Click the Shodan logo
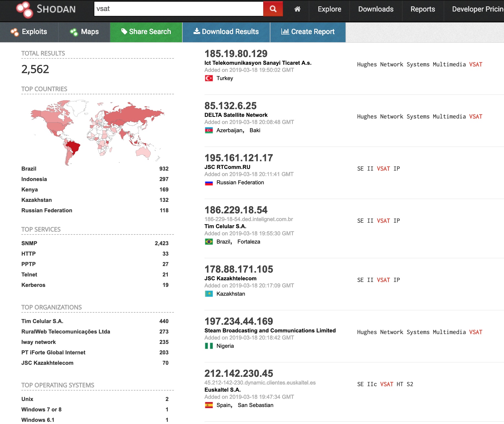The width and height of the screenshot is (504, 424). [46, 10]
